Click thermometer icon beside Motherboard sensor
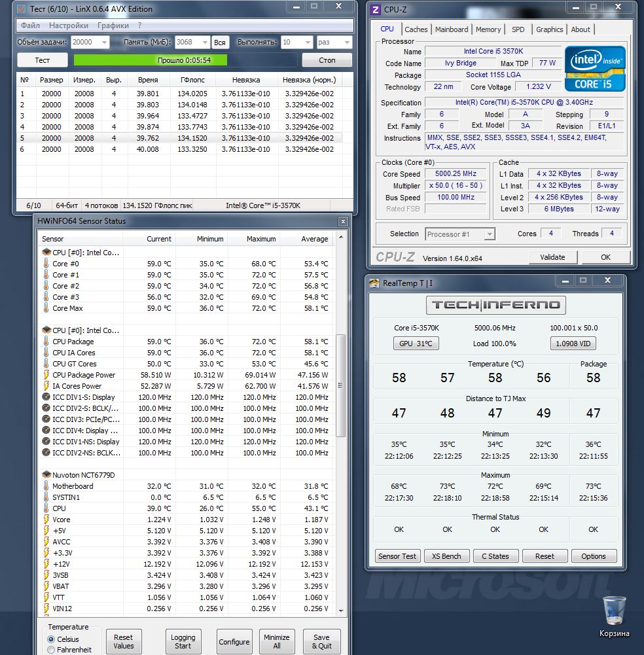 pos(46,486)
